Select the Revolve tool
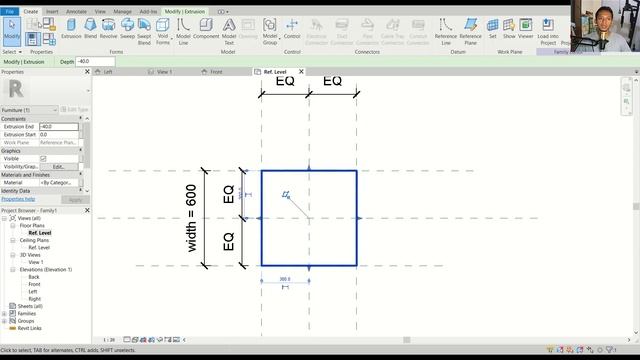This screenshot has height=360, width=640. tap(108, 29)
